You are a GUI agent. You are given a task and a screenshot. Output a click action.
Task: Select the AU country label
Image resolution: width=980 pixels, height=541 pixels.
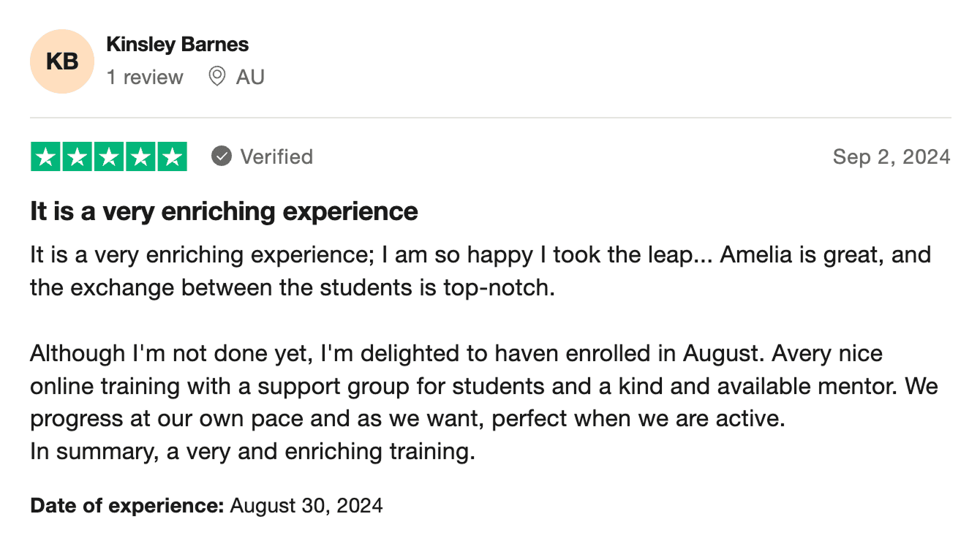click(x=250, y=77)
